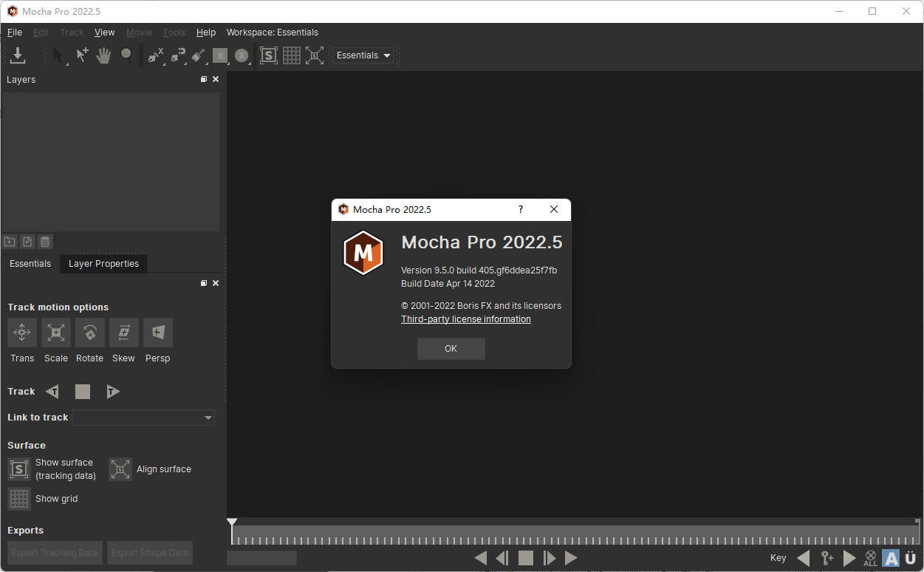Activate the Pan tool in the toolbar
Image resolution: width=924 pixels, height=572 pixels.
tap(103, 55)
